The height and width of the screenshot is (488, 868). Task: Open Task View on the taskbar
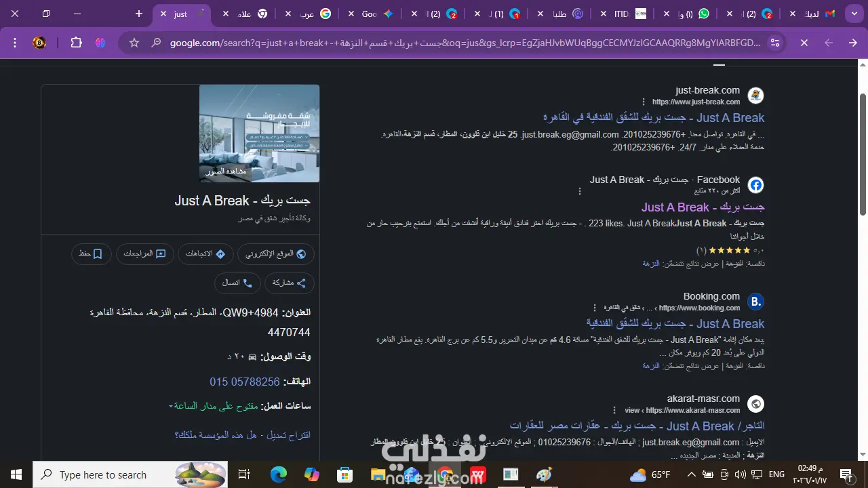tap(244, 474)
